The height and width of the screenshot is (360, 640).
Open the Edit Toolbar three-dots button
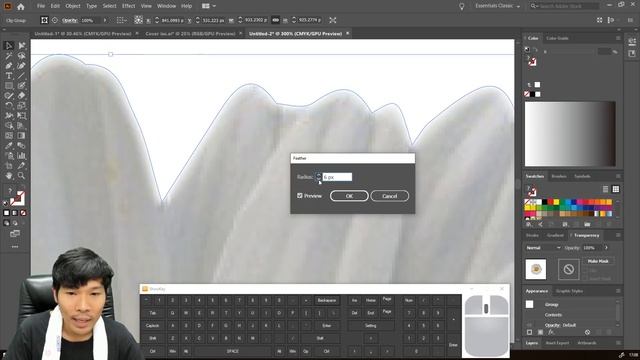[x=15, y=247]
